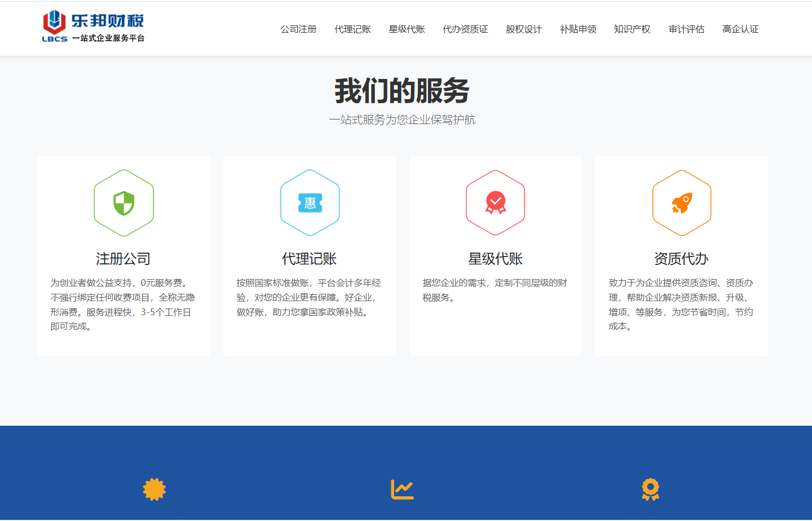Click the orange sun-shaped badge icon

pos(155,489)
